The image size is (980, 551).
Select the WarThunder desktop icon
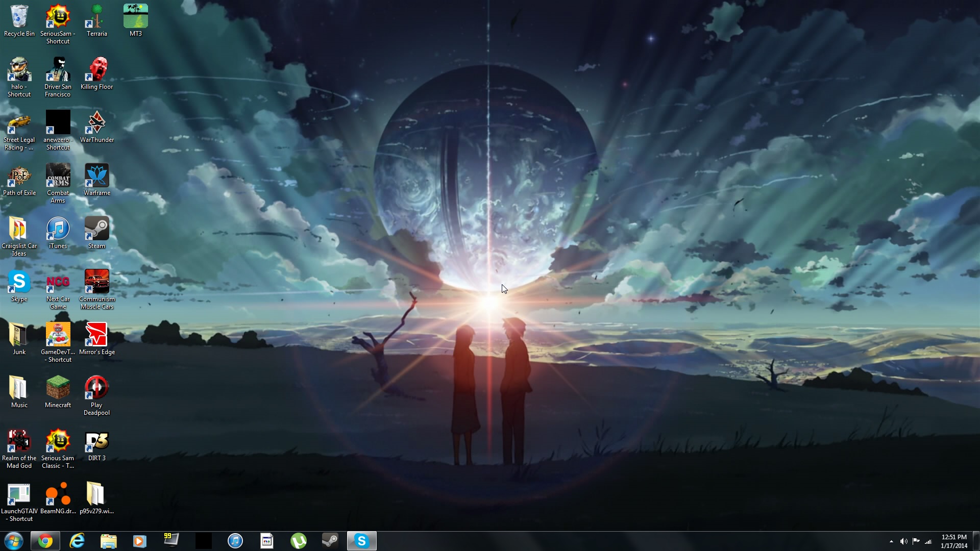tap(97, 127)
